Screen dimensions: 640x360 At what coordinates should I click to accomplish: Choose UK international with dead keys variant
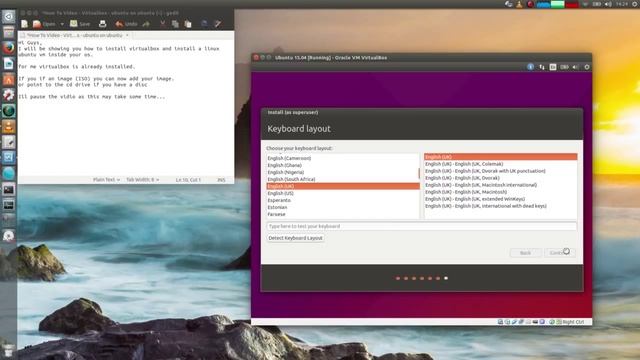[500, 206]
